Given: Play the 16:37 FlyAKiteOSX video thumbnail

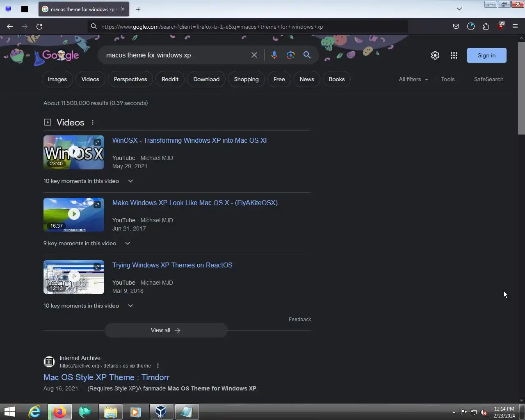Looking at the screenshot, I should (x=74, y=215).
